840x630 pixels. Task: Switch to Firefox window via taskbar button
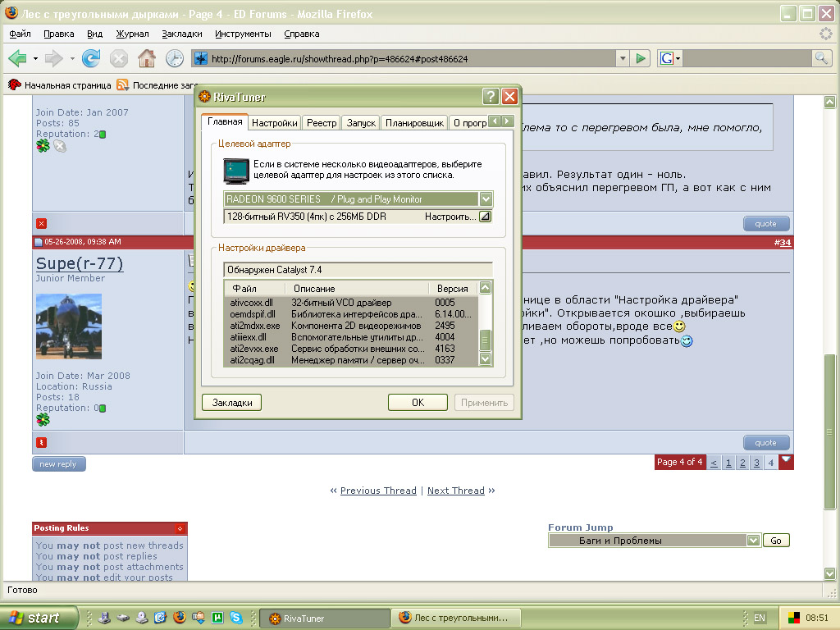point(455,618)
